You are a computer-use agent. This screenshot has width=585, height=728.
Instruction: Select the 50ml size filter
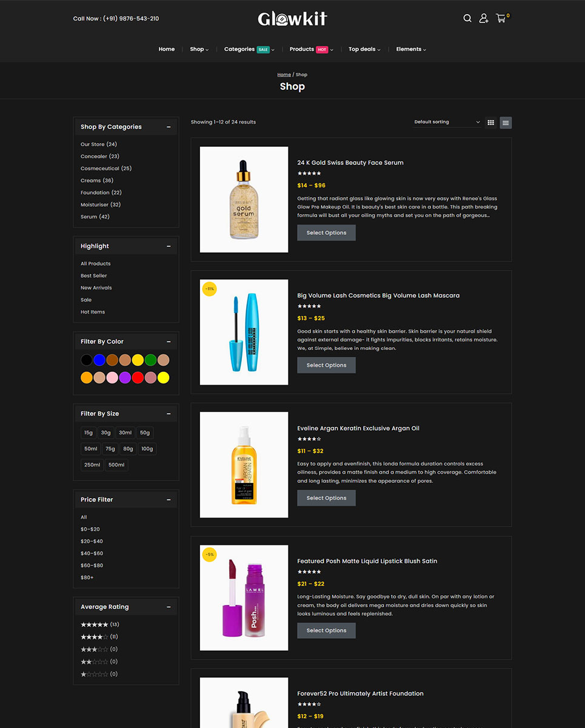(91, 449)
